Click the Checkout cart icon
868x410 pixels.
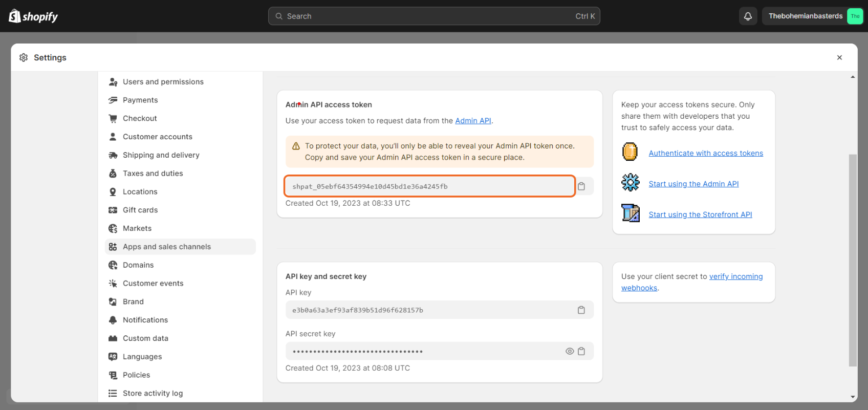pyautogui.click(x=113, y=119)
